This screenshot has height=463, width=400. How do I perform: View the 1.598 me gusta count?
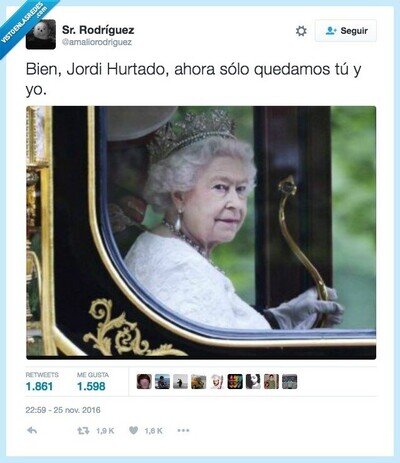(91, 386)
